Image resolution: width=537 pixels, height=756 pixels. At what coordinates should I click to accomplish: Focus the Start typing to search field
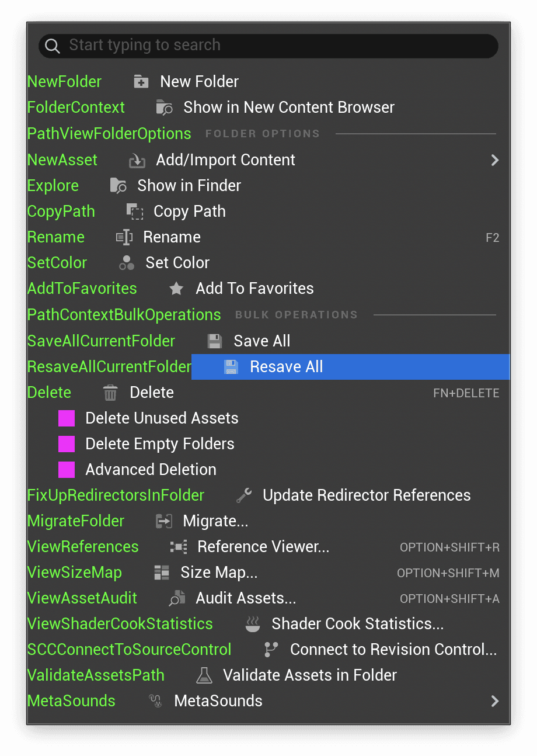(268, 46)
